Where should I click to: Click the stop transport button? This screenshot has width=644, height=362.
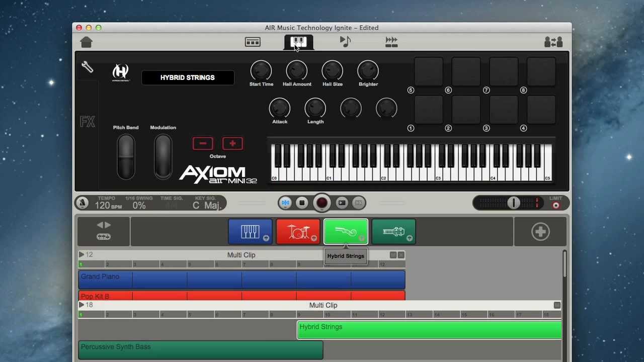[302, 203]
